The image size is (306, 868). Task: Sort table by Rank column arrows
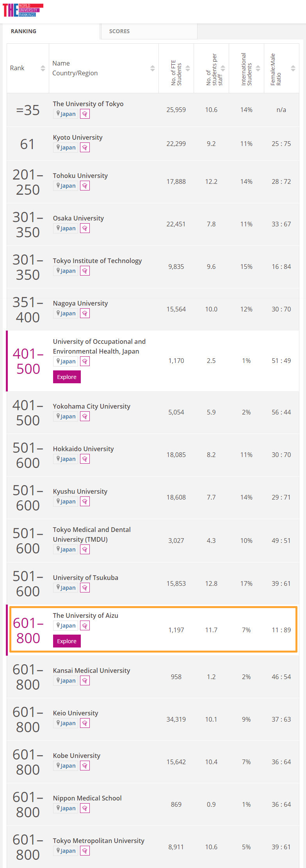(x=43, y=68)
